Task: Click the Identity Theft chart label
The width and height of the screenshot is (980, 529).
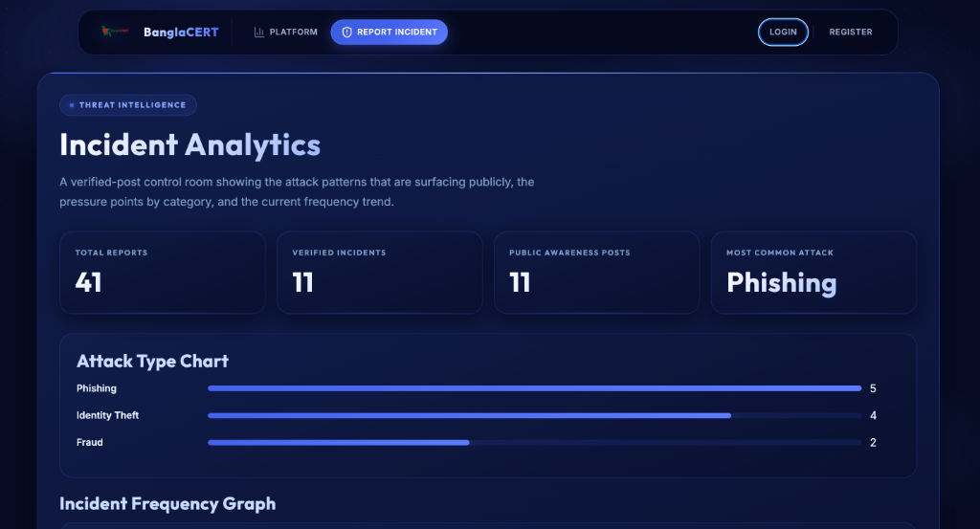Action: [107, 415]
